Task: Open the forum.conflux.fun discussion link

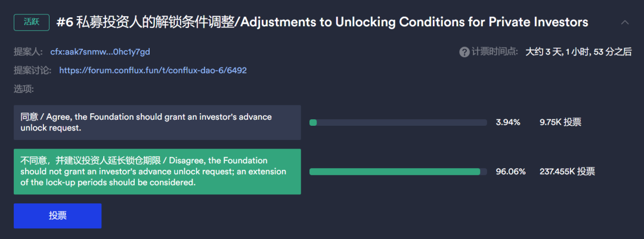Action: (x=153, y=70)
